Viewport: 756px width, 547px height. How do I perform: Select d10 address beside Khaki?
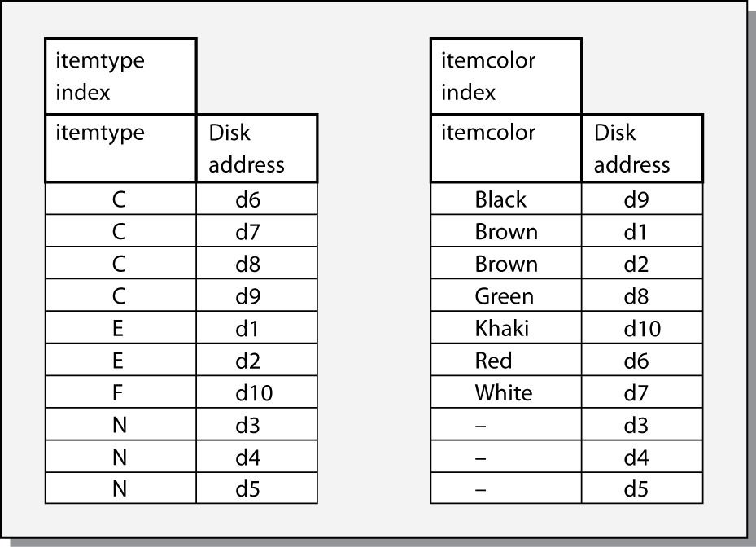[x=642, y=328]
